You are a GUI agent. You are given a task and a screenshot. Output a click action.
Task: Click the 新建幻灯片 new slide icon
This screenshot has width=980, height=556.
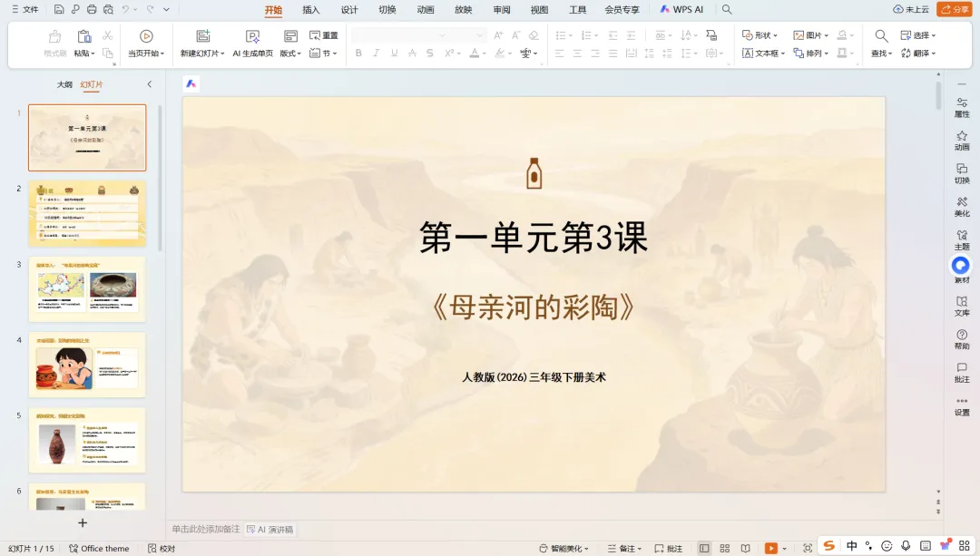tap(202, 36)
